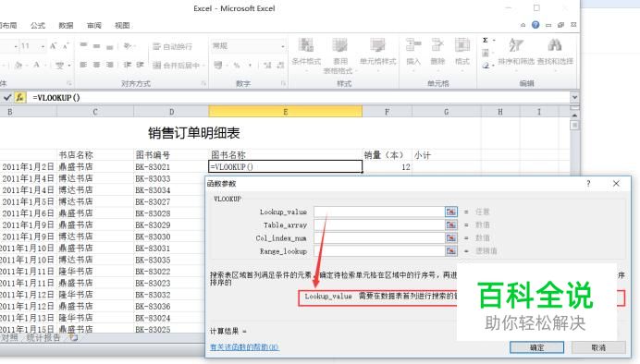Click in the Table_array input field
640x364 pixels.
[379, 224]
